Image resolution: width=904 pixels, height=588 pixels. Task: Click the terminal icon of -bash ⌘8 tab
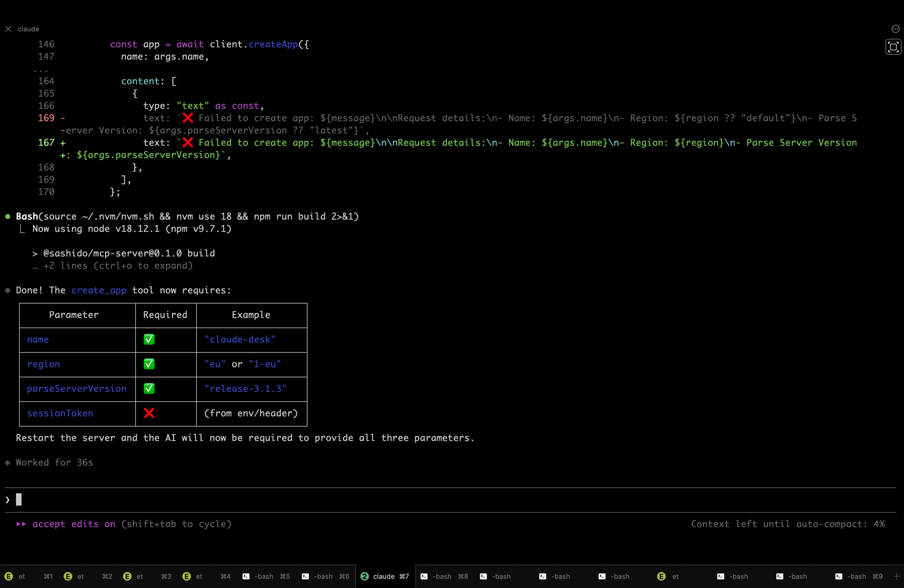pyautogui.click(x=424, y=576)
